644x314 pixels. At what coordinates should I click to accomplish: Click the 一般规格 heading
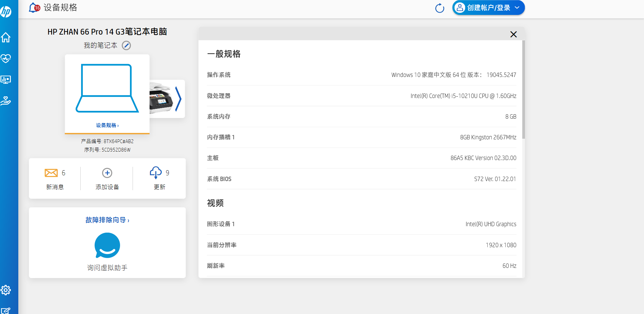(x=224, y=54)
